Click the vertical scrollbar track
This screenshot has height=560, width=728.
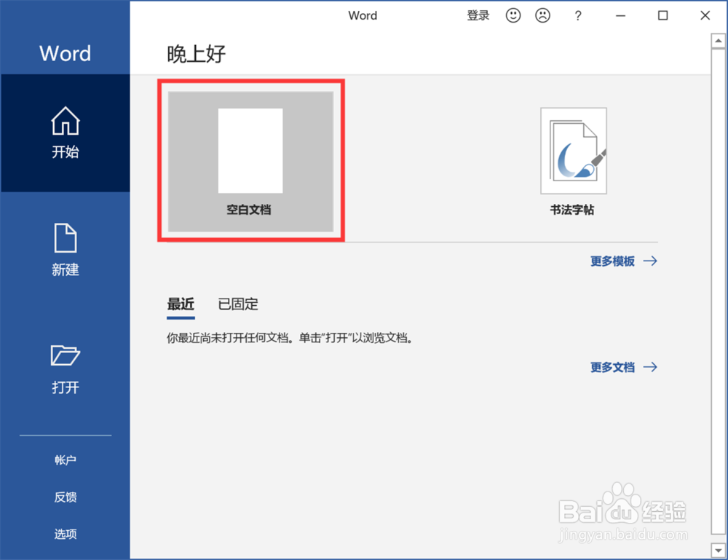click(719, 291)
